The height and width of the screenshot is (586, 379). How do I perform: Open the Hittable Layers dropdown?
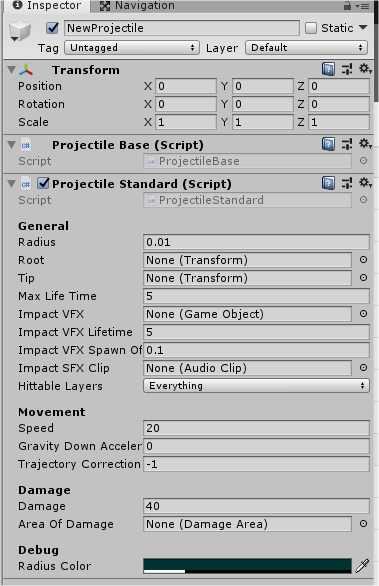coord(256,386)
